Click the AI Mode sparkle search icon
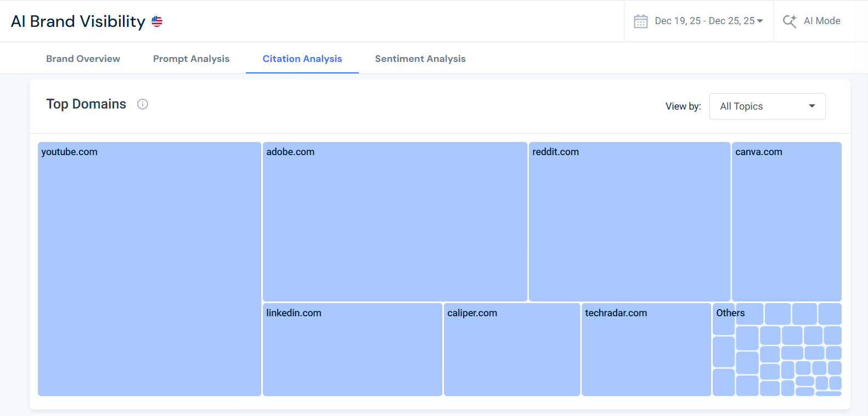The height and width of the screenshot is (416, 868). tap(790, 21)
